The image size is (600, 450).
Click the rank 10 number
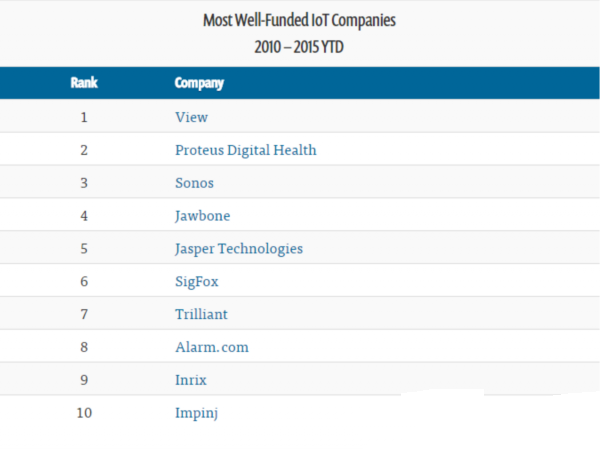pos(84,412)
